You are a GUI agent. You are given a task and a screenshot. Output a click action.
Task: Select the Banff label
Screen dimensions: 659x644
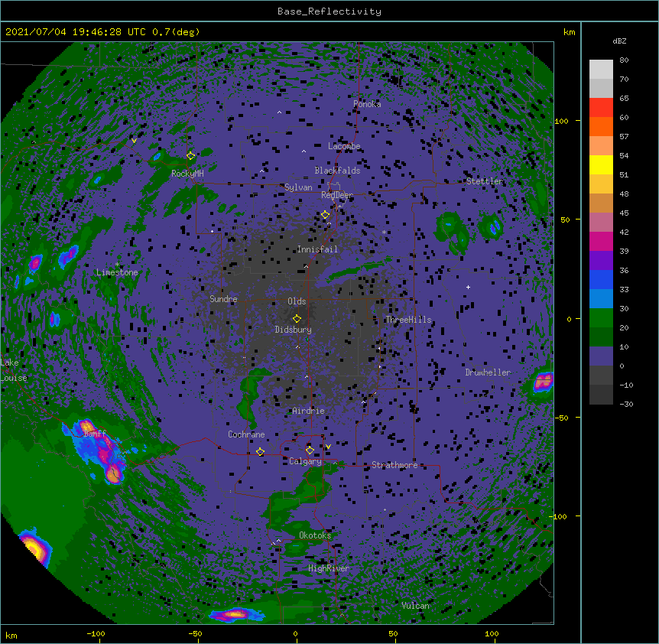point(95,434)
